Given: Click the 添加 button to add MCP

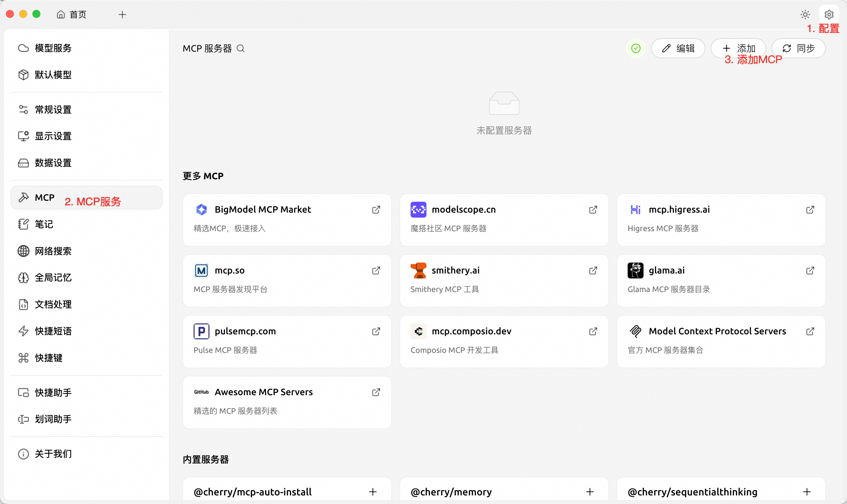Looking at the screenshot, I should pyautogui.click(x=738, y=49).
